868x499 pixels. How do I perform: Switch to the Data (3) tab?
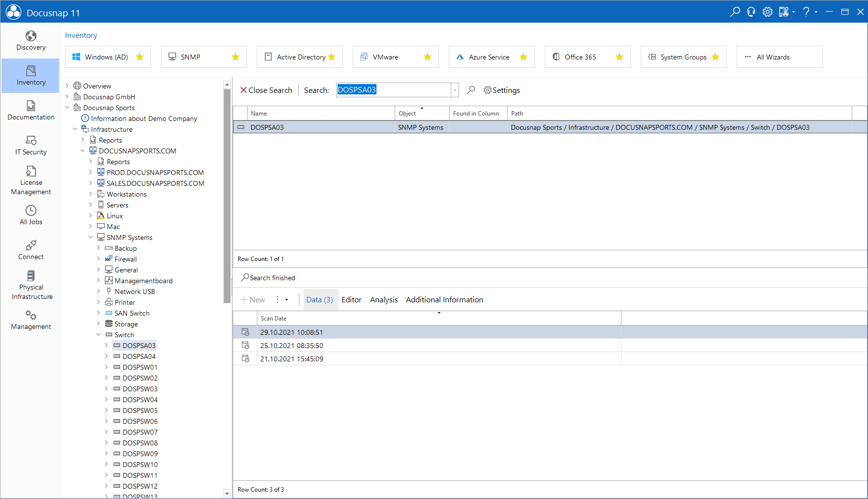(x=320, y=300)
